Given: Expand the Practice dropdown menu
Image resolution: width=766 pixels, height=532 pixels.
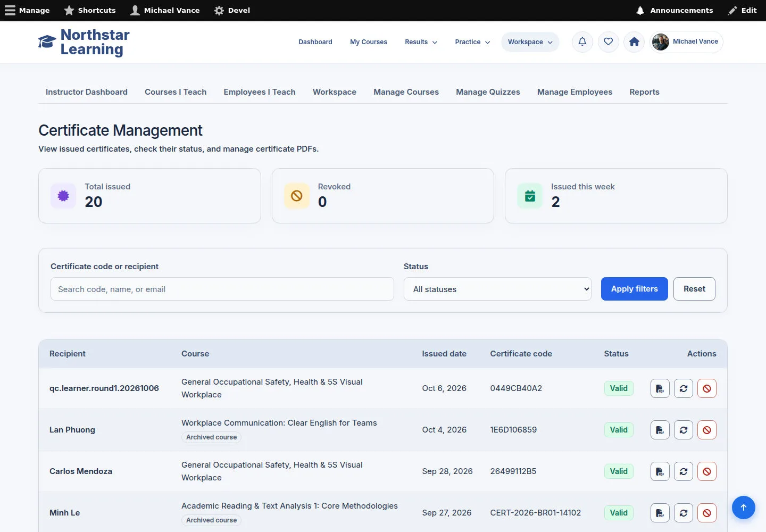Looking at the screenshot, I should [x=472, y=42].
